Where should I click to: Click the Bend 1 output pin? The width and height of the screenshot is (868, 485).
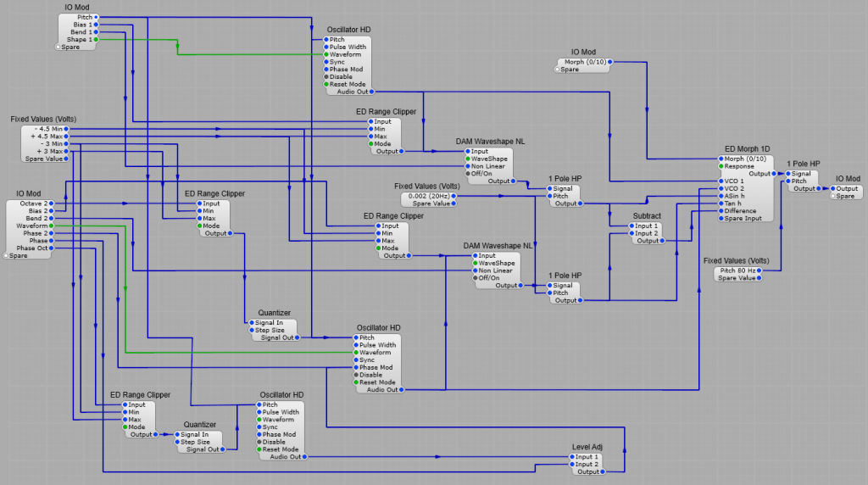click(97, 32)
